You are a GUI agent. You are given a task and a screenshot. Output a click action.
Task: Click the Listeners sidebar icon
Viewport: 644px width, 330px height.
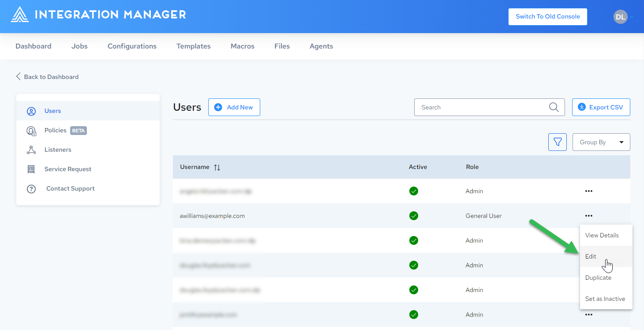[x=31, y=150]
